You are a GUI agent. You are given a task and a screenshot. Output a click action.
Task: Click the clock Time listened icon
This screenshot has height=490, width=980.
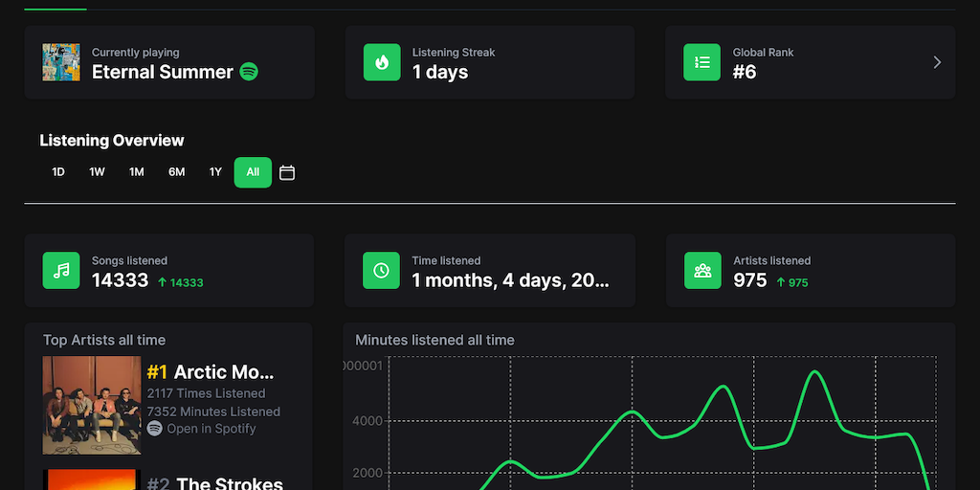(x=381, y=270)
